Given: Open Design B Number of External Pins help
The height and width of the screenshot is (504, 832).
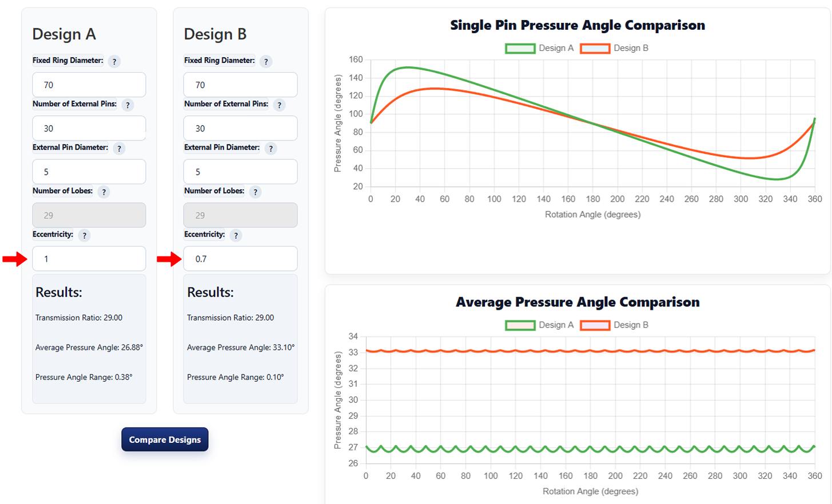Looking at the screenshot, I should coord(279,105).
